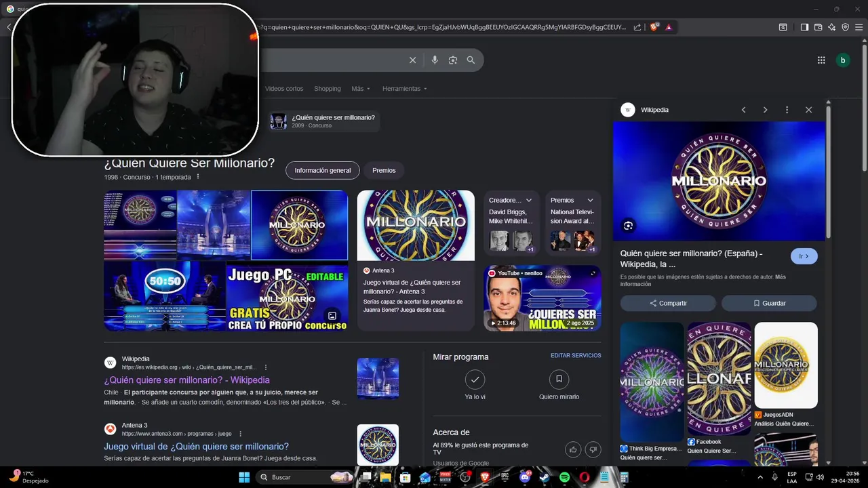Viewport: 868px width, 488px height.
Task: Click 'EDITAR SERVICIOS' link
Action: point(576,355)
